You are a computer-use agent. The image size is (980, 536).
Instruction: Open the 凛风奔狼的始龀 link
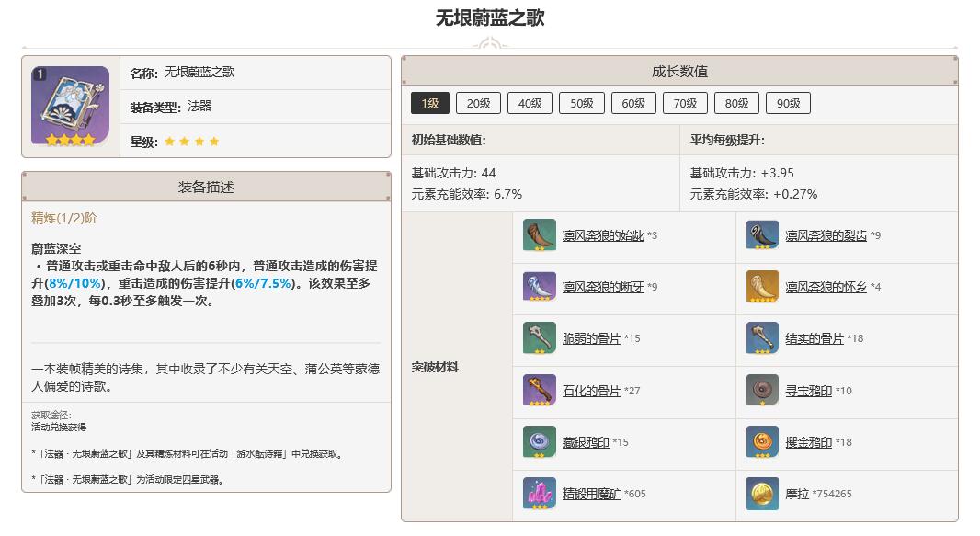tap(603, 235)
